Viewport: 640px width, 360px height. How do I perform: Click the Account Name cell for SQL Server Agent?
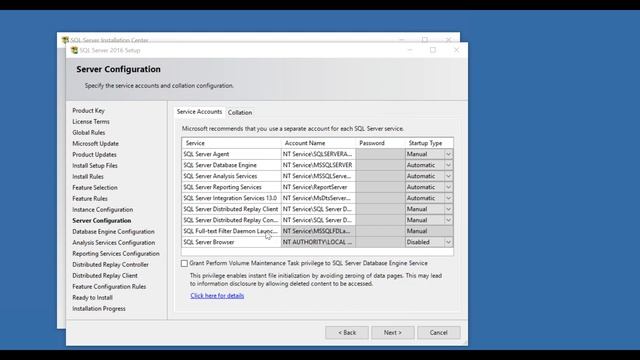pyautogui.click(x=318, y=154)
